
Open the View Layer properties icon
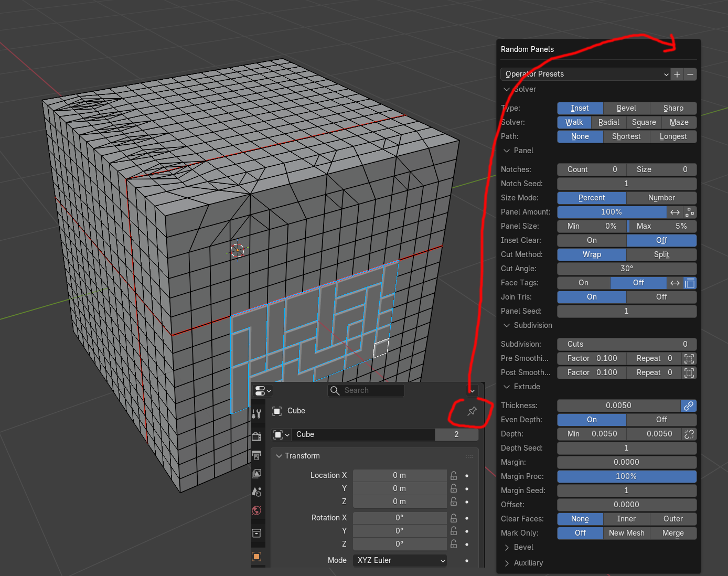256,473
